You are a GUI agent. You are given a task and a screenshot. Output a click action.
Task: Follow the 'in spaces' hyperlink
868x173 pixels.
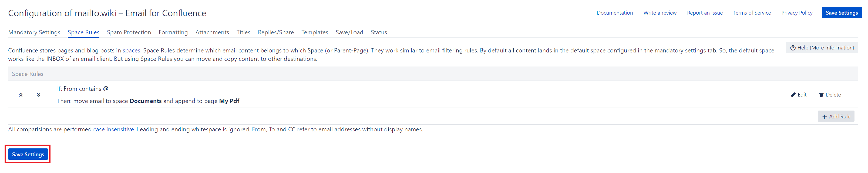(x=128, y=51)
